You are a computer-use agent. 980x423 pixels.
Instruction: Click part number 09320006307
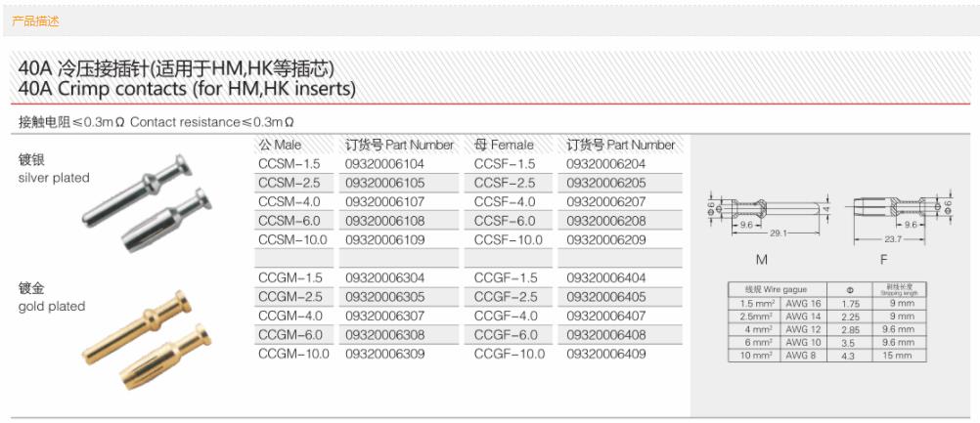(385, 316)
